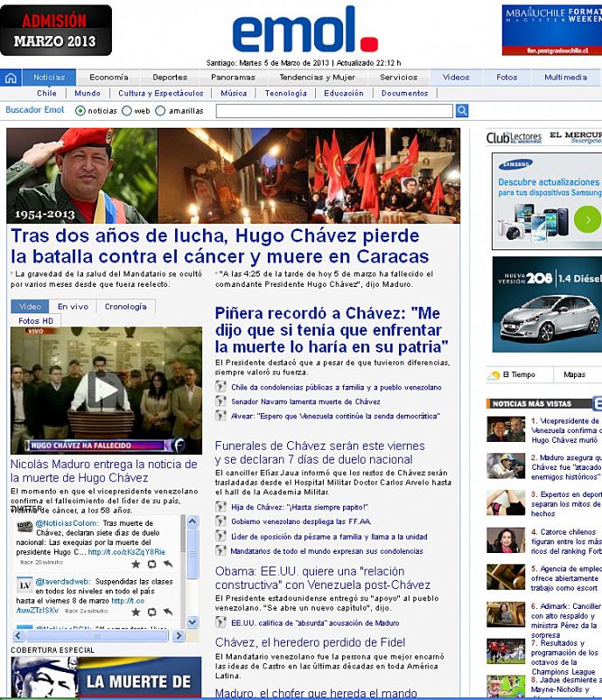Click icon beside 'Chile da condolencias públicas'
Screen dimensions: 602x700
pyautogui.click(x=220, y=386)
